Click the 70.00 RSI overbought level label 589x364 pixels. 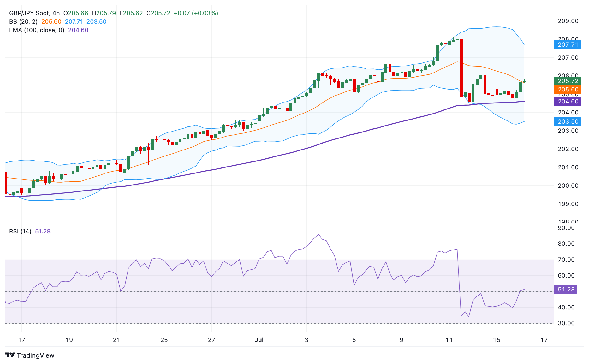[566, 260]
